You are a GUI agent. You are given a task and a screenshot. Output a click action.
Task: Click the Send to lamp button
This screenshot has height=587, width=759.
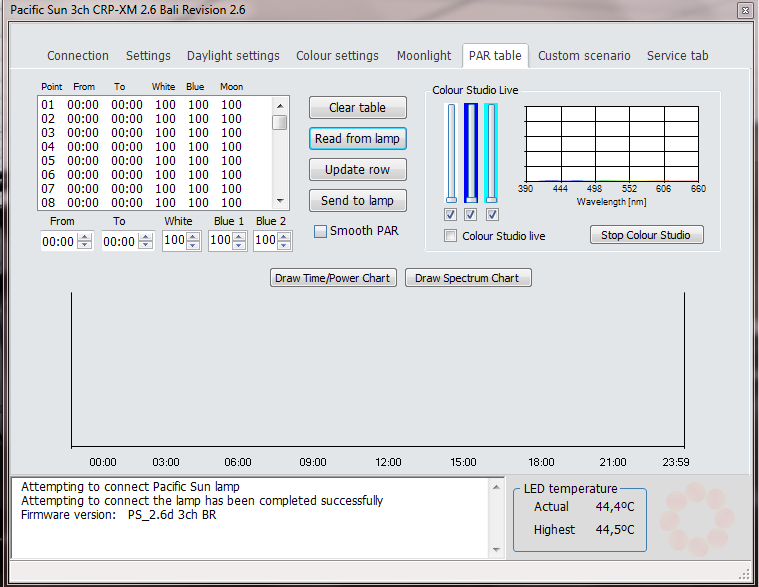[x=357, y=201]
